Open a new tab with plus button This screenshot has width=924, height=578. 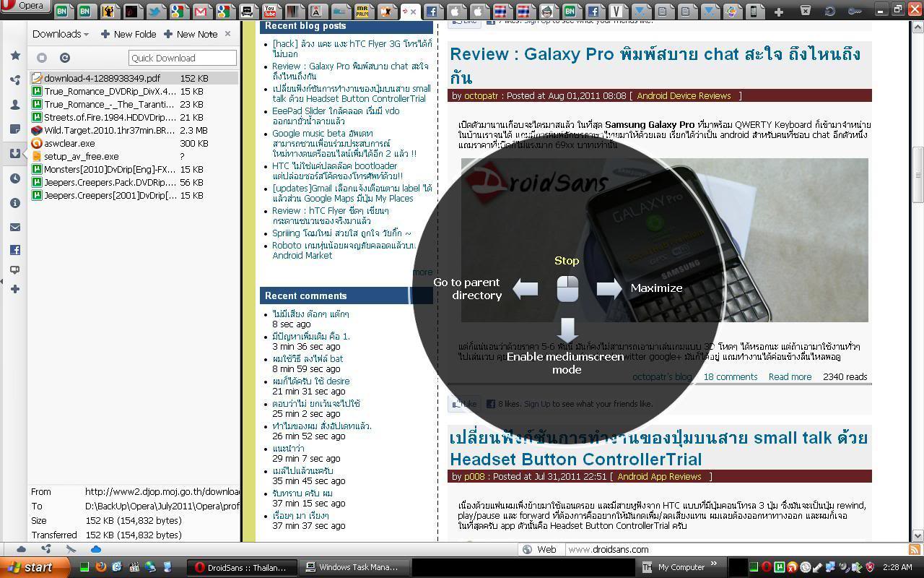(778, 12)
